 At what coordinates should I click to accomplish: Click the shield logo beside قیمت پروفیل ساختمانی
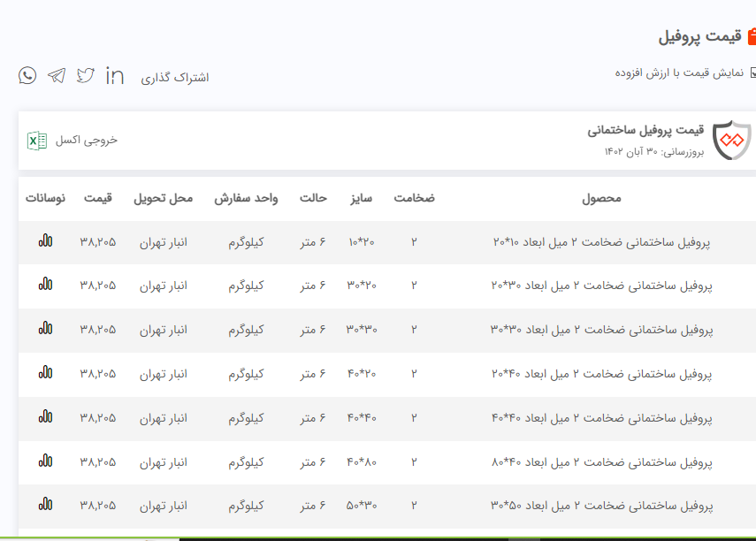tap(731, 141)
